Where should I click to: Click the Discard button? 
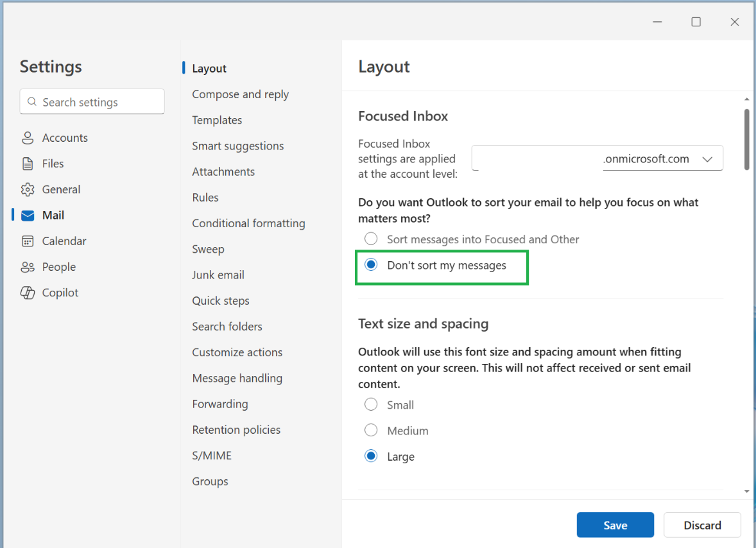(702, 525)
